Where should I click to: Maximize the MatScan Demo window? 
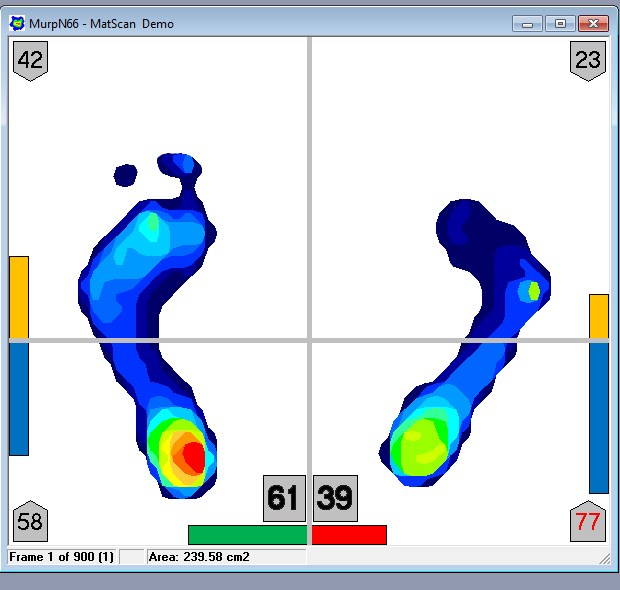click(560, 24)
